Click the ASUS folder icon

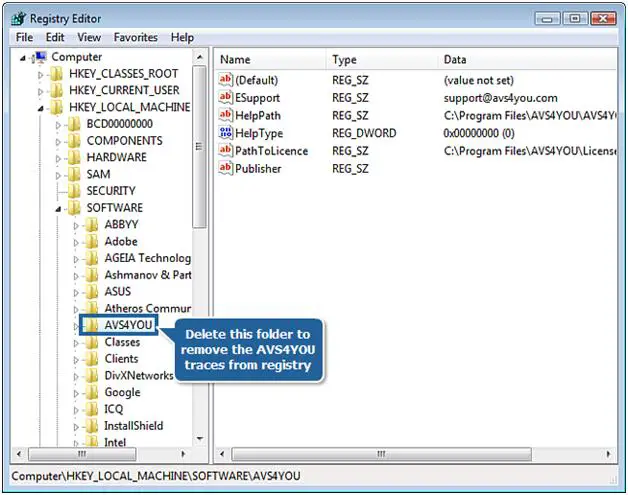tap(92, 292)
